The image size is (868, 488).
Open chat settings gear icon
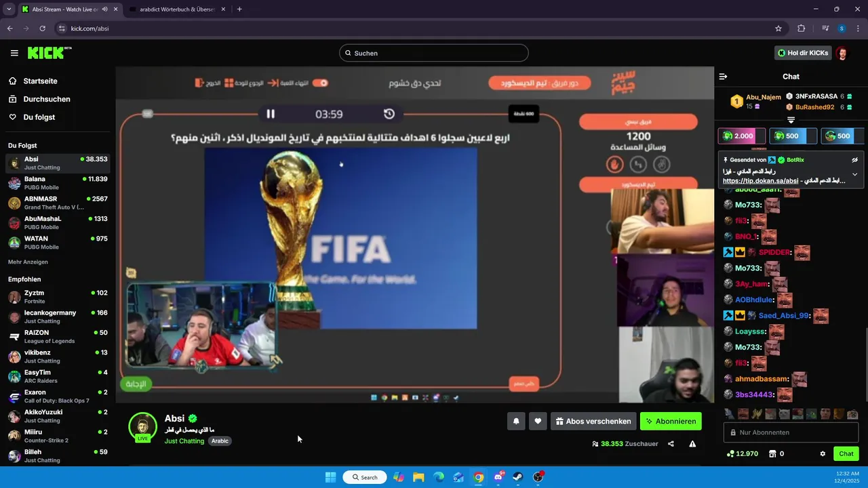pyautogui.click(x=823, y=453)
